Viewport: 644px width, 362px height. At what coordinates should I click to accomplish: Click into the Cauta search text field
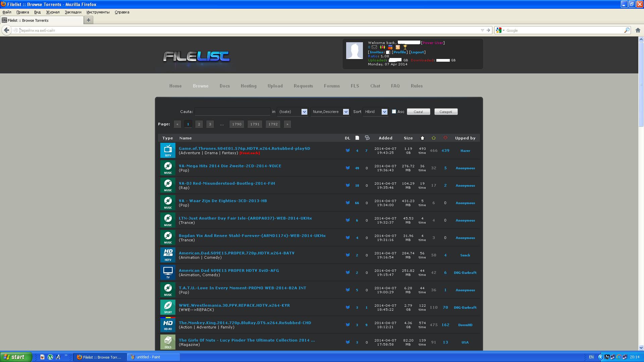(232, 112)
